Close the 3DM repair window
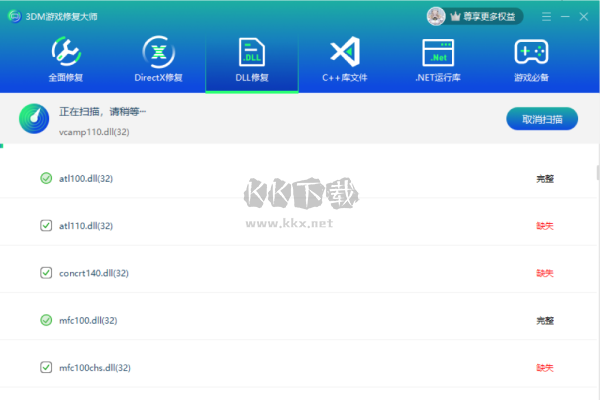The width and height of the screenshot is (600, 400). (x=584, y=16)
